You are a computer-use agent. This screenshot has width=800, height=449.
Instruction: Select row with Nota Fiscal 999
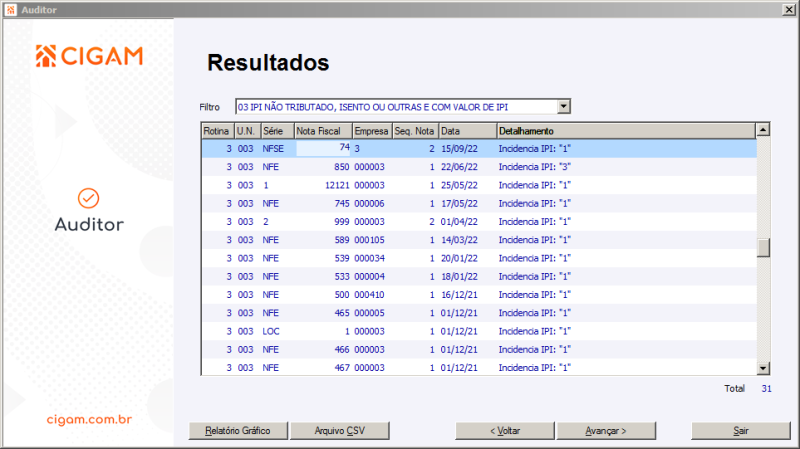pos(479,222)
